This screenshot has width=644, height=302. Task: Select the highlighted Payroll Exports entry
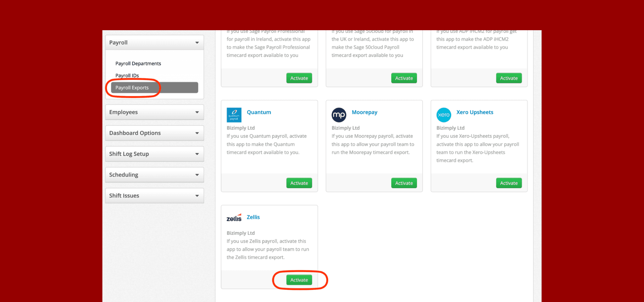point(132,87)
